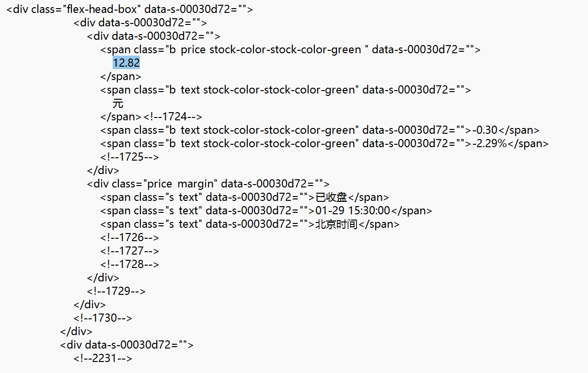Click the first closing span tag
Viewport: 588px width, 373px height.
pyautogui.click(x=121, y=76)
